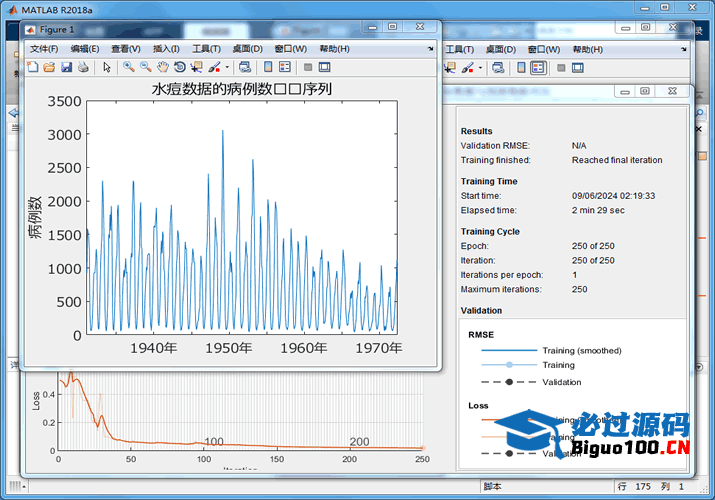This screenshot has width=715, height=500.
Task: Open 工具(T) menu in Figure 1
Action: (x=206, y=49)
